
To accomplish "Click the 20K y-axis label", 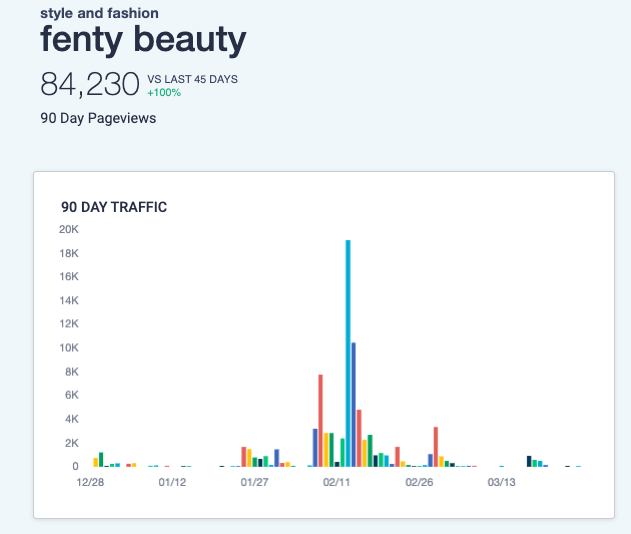I will (69, 229).
